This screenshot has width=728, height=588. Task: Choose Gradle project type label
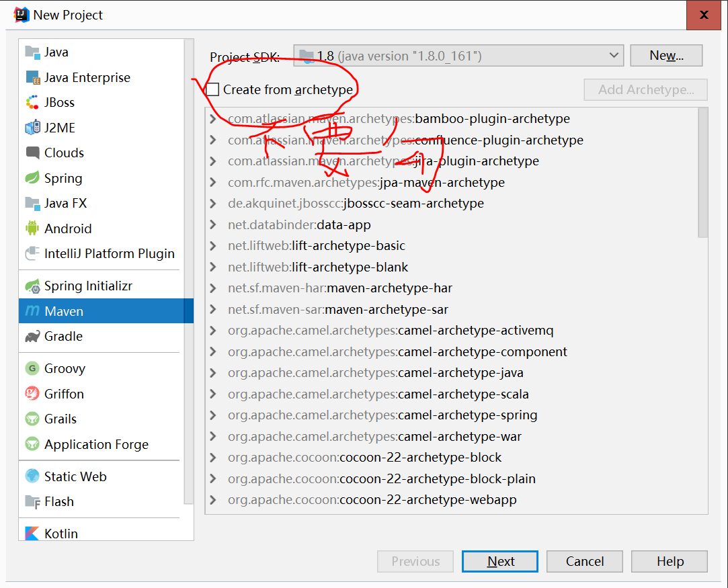[x=64, y=336]
